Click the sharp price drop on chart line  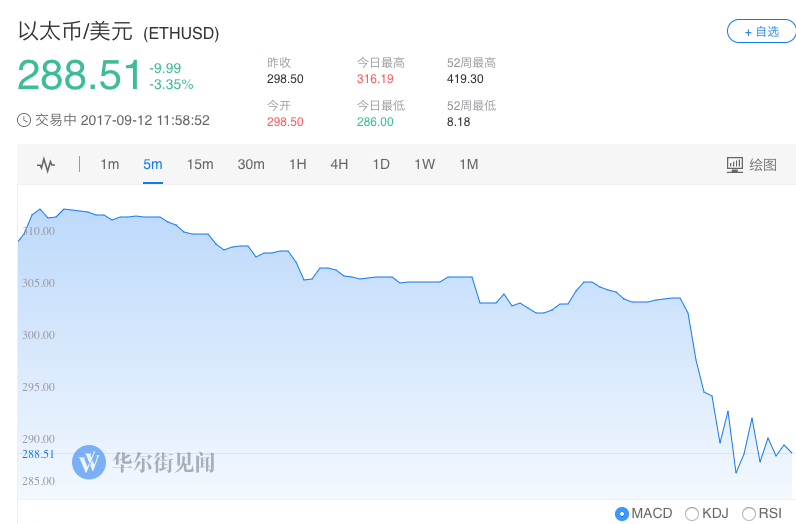[x=697, y=358]
